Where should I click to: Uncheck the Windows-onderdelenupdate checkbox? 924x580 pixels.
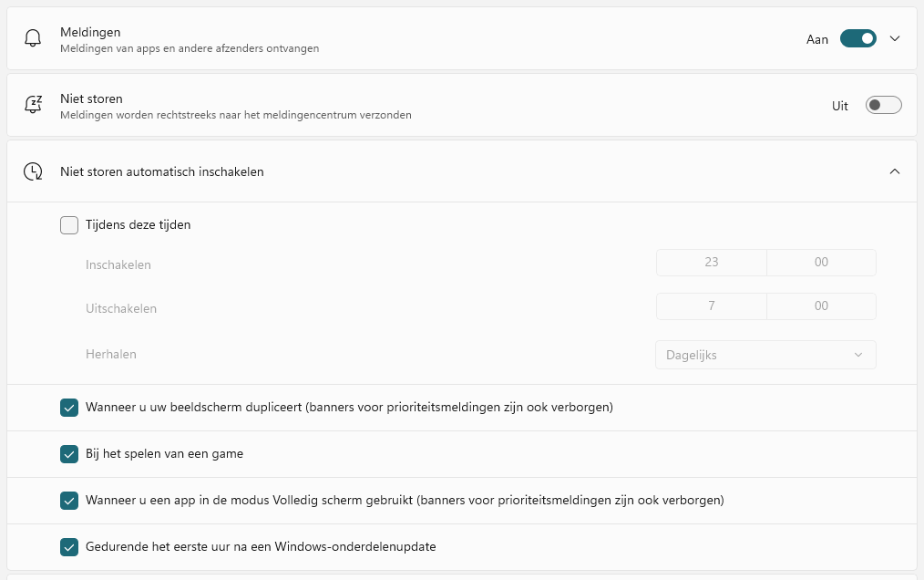(69, 547)
